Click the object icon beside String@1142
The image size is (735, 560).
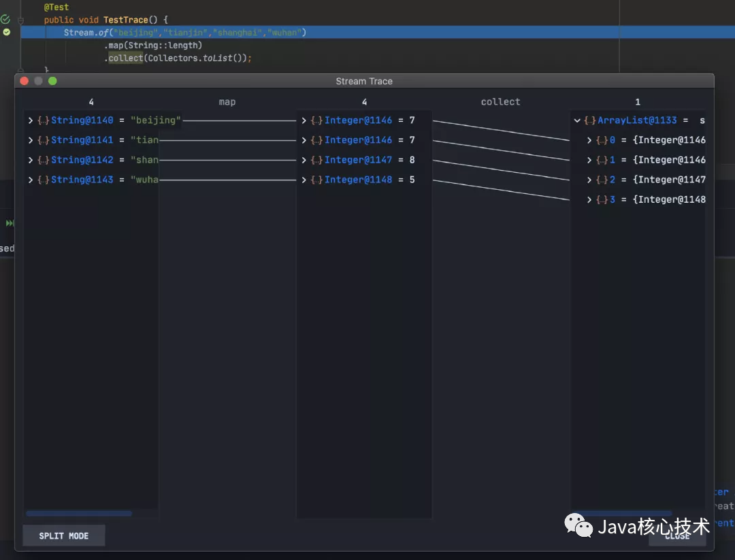pos(43,160)
